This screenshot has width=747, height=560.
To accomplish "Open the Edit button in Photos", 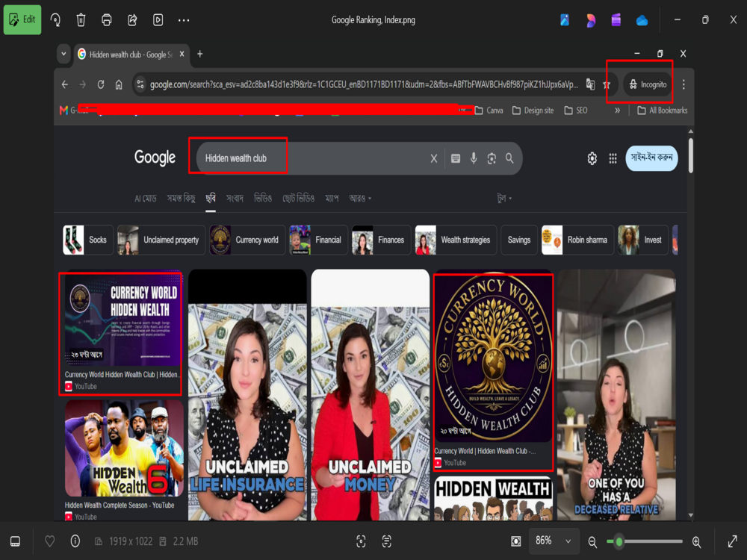I will [x=22, y=19].
